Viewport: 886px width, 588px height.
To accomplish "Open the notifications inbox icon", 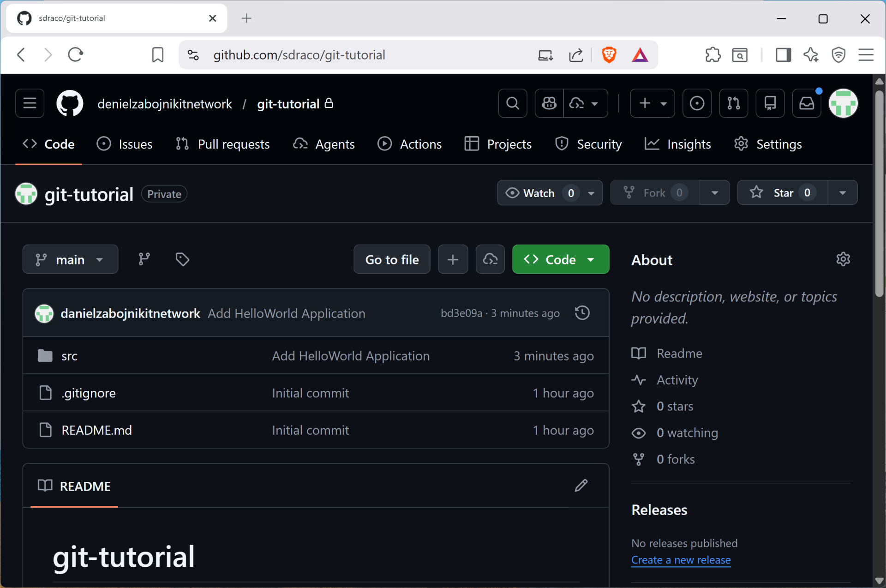I will point(806,103).
